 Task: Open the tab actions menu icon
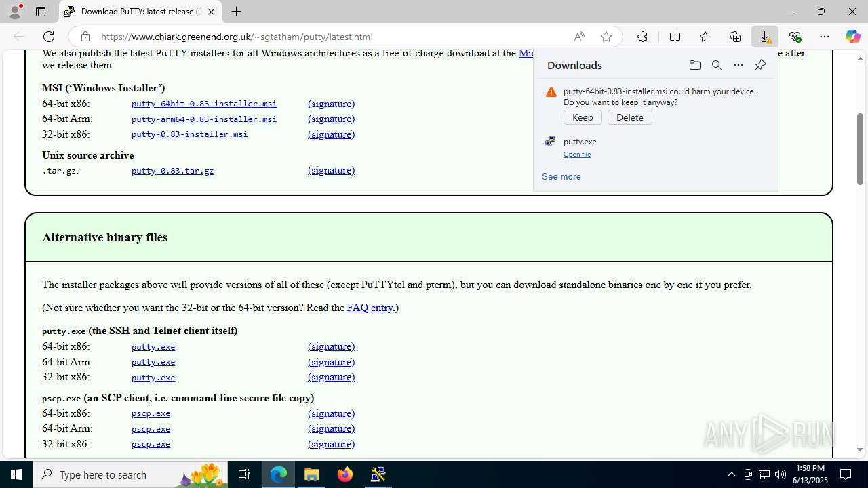pos(41,12)
